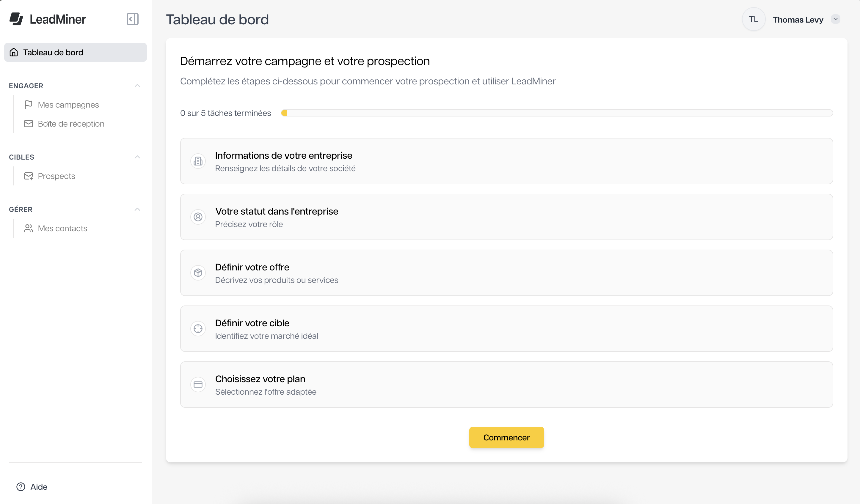The height and width of the screenshot is (504, 860).
Task: Click the 'Renseignez les détails de votre société' text
Action: pyautogui.click(x=285, y=168)
